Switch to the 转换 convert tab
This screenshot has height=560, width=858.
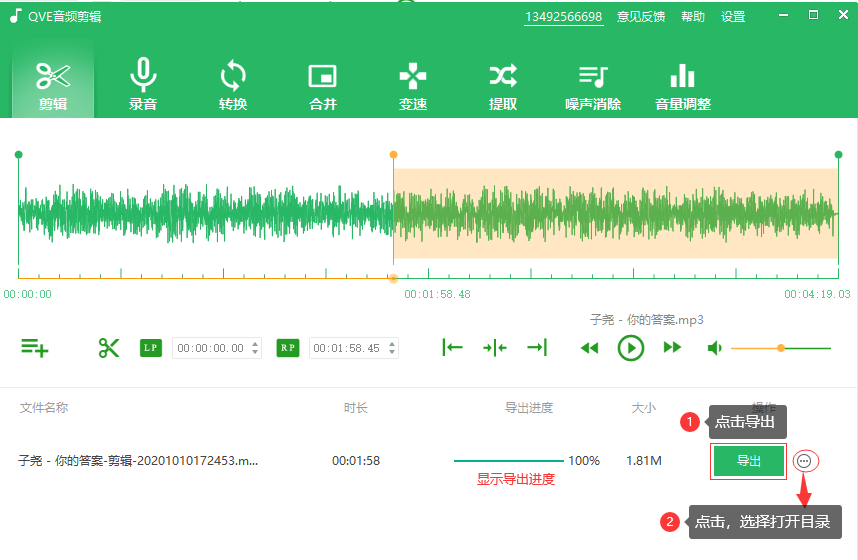click(x=233, y=85)
